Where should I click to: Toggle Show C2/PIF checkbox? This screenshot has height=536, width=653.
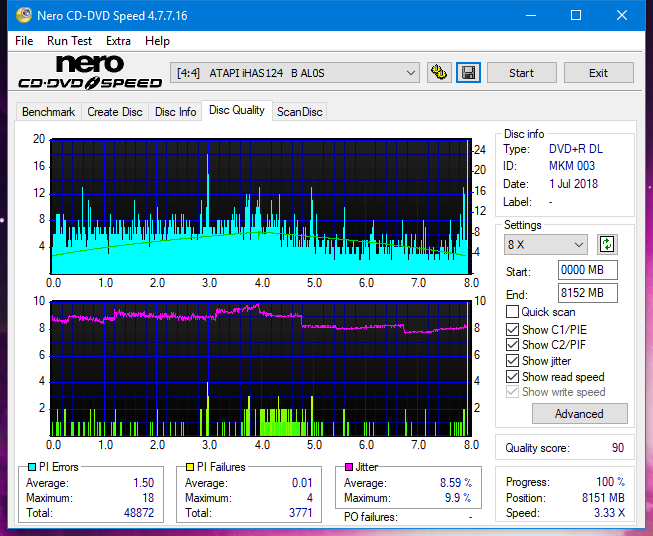click(x=512, y=344)
